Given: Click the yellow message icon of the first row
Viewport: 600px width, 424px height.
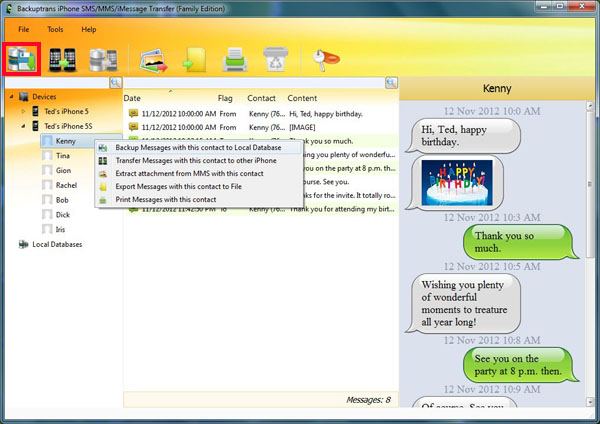Looking at the screenshot, I should tap(133, 113).
